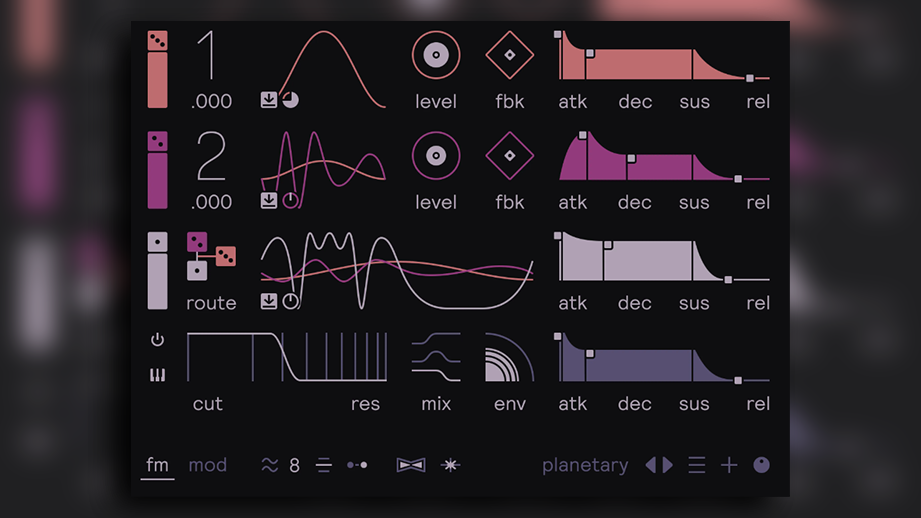This screenshot has width=921, height=518.
Task: Click operator 2 fine value .000
Action: [211, 202]
